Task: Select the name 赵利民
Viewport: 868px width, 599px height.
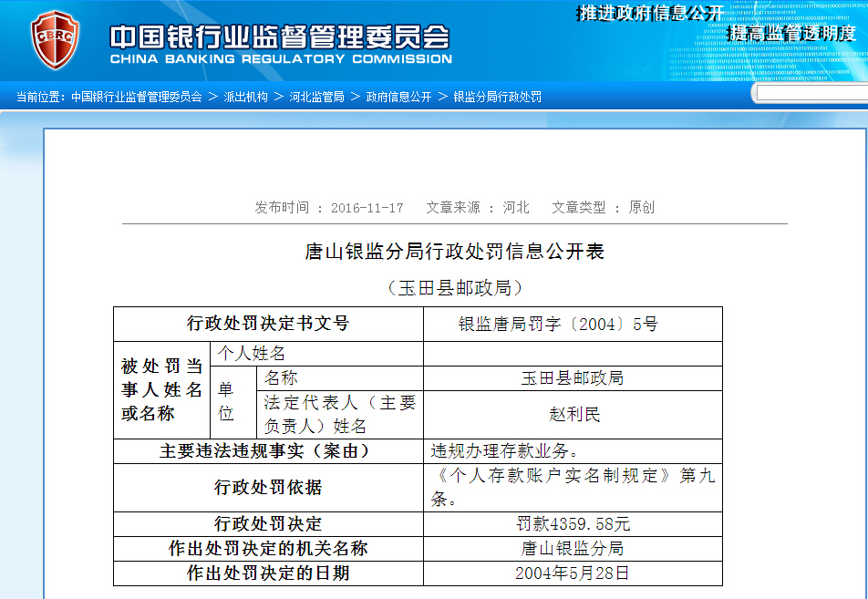Action: coord(574,414)
